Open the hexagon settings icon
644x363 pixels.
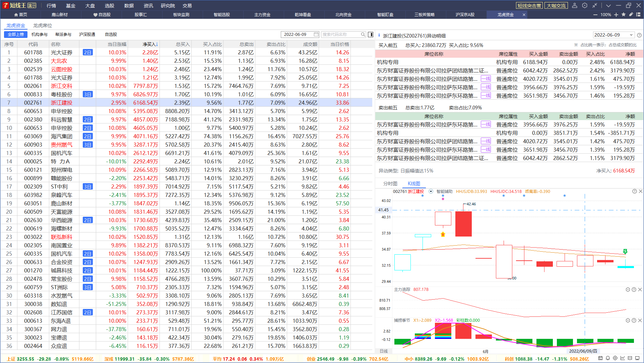pyautogui.click(x=585, y=5)
